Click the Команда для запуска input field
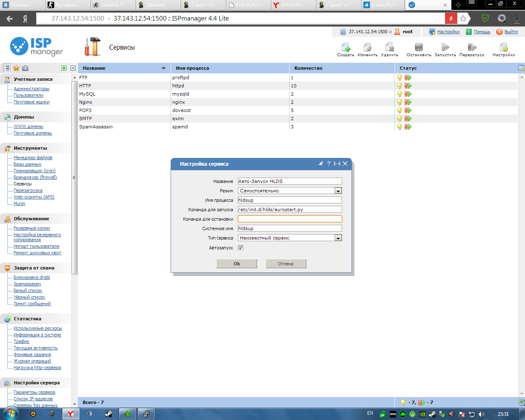Screen dimensions: 525x420 tap(290, 210)
